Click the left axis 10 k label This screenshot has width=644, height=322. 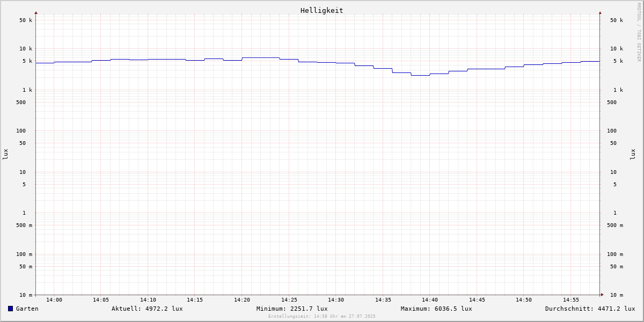[26, 49]
